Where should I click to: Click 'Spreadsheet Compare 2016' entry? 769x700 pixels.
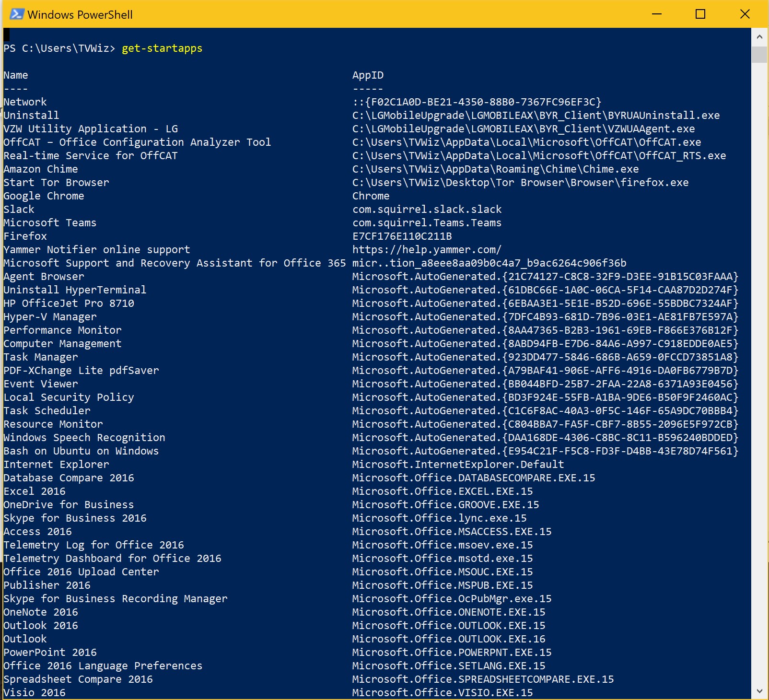pos(78,679)
